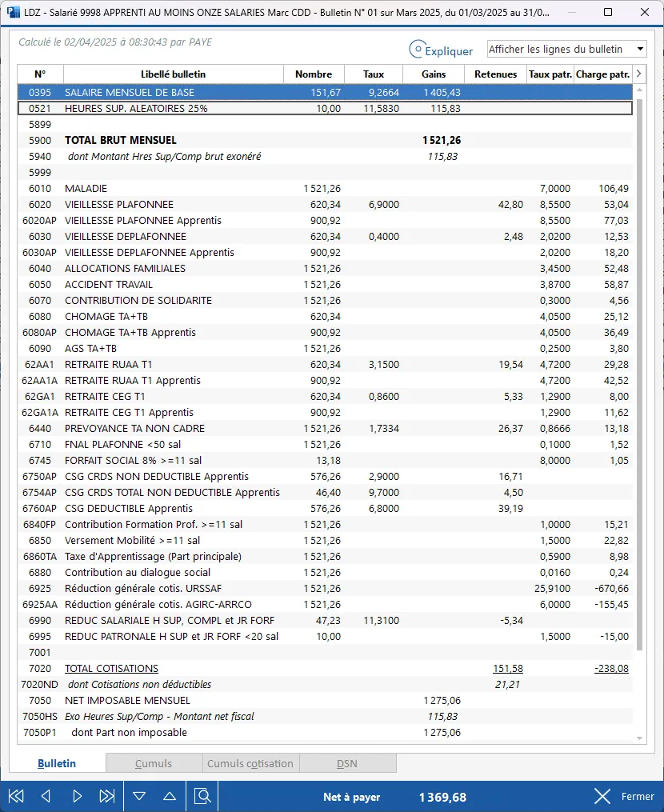Go to the first bulletin record
The image size is (664, 812).
coord(16,796)
